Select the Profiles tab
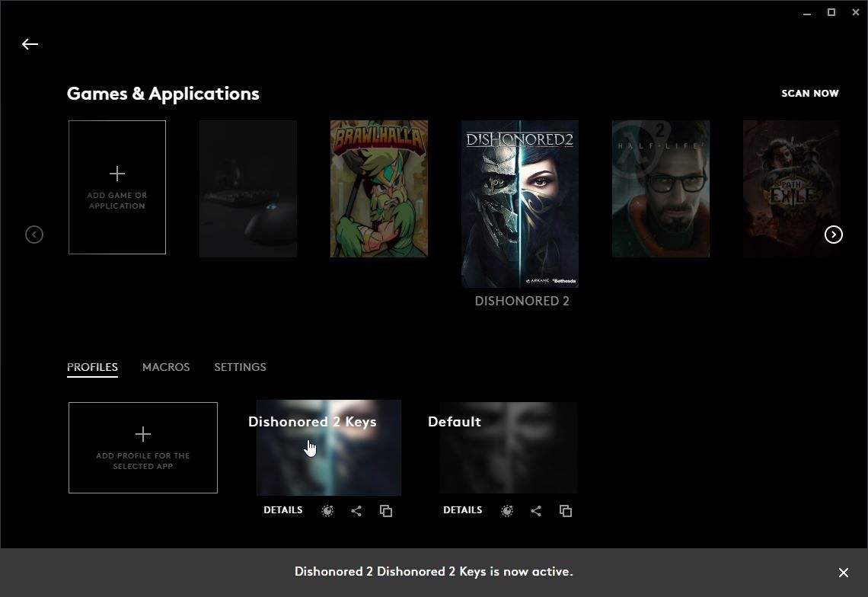Viewport: 868px width, 597px height. point(92,367)
